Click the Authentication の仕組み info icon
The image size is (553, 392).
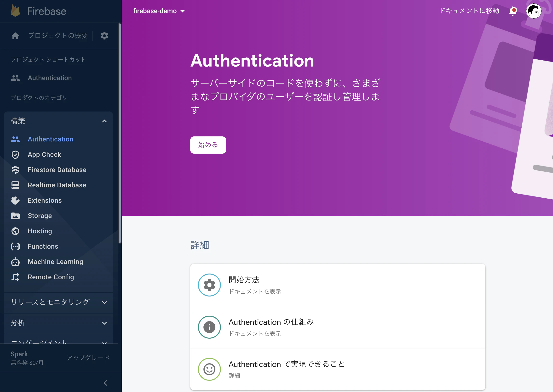point(209,327)
